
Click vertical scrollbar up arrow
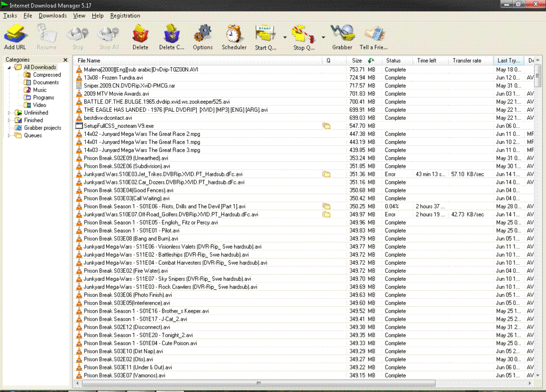click(538, 60)
